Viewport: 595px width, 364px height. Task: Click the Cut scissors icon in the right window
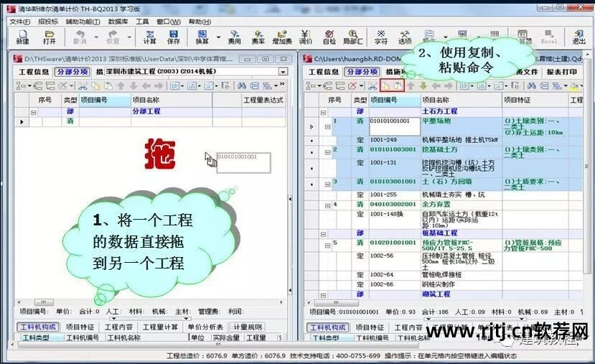pos(373,86)
